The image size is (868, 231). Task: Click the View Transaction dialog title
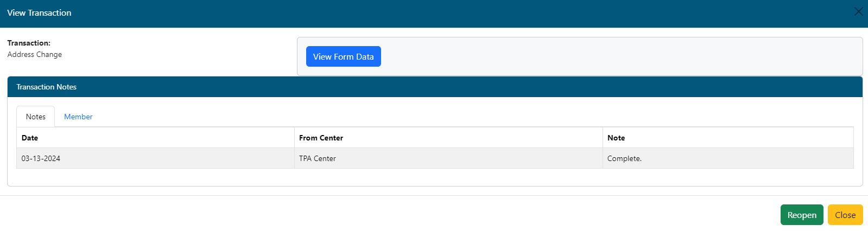click(x=39, y=12)
